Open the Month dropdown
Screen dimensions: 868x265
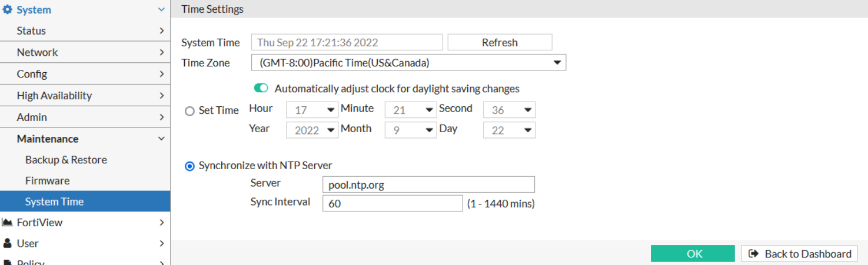(411, 130)
